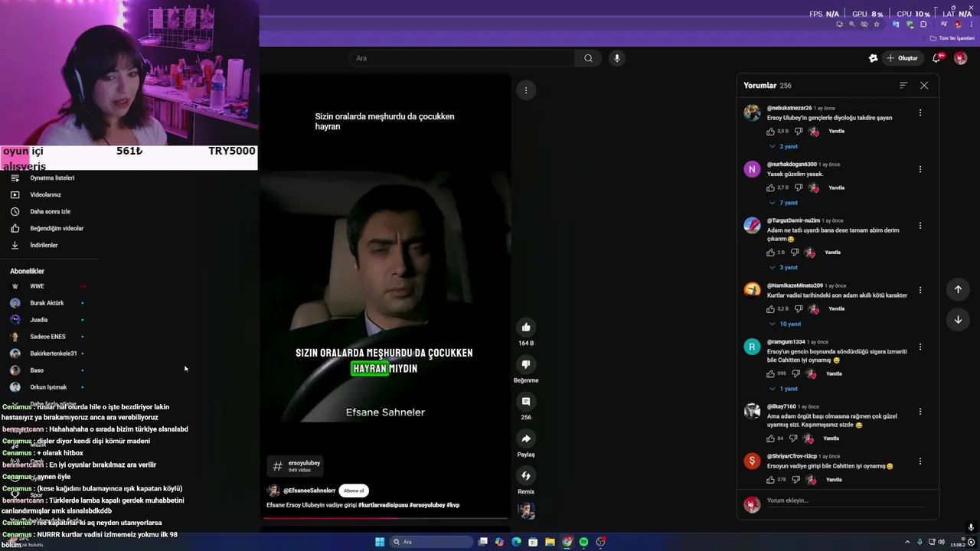Like nebukatnezar26's comment
This screenshot has height=551, width=980.
click(x=771, y=132)
